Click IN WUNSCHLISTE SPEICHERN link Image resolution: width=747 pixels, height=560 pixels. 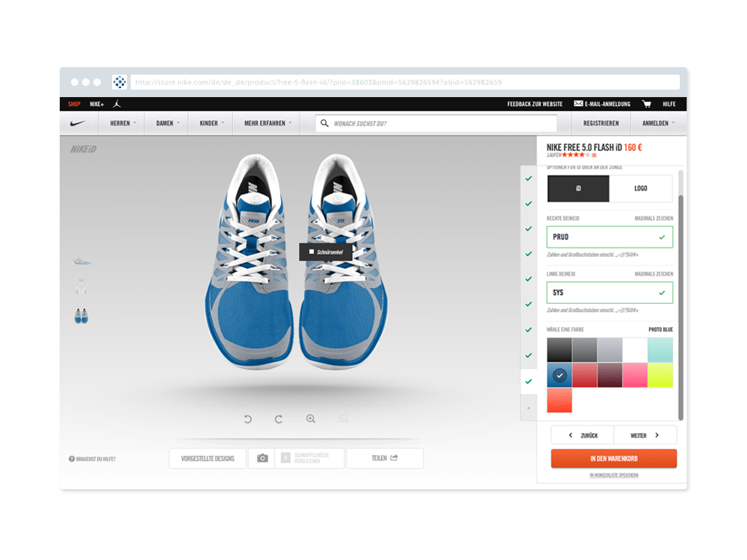[x=613, y=475]
